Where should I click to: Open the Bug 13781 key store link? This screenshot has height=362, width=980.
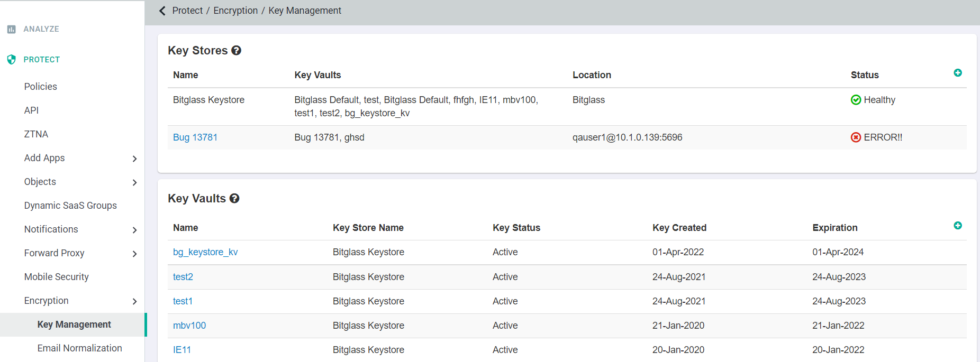coord(195,137)
